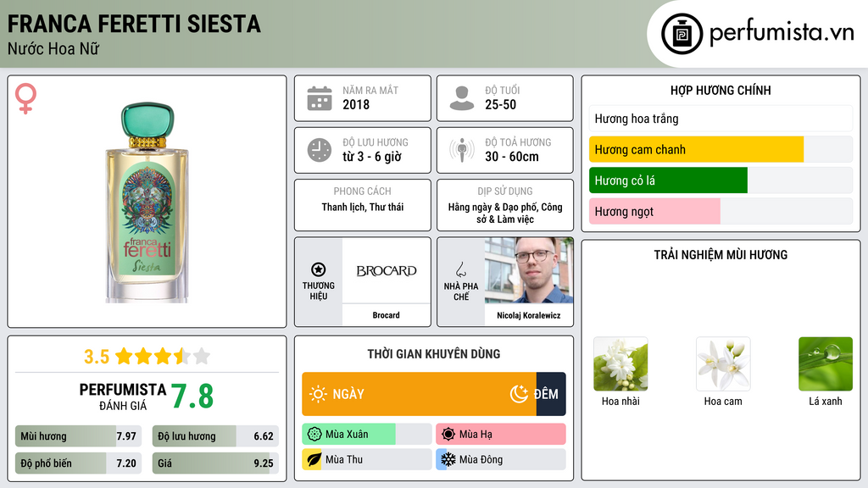This screenshot has width=868, height=488.
Task: Click the Hoa nhài note thumbnail
Action: [620, 364]
